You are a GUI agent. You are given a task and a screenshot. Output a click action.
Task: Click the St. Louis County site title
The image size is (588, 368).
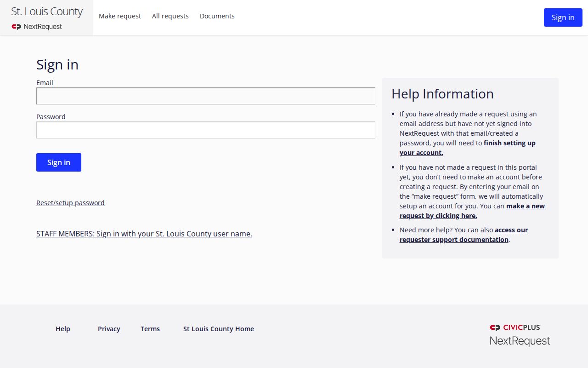click(47, 11)
